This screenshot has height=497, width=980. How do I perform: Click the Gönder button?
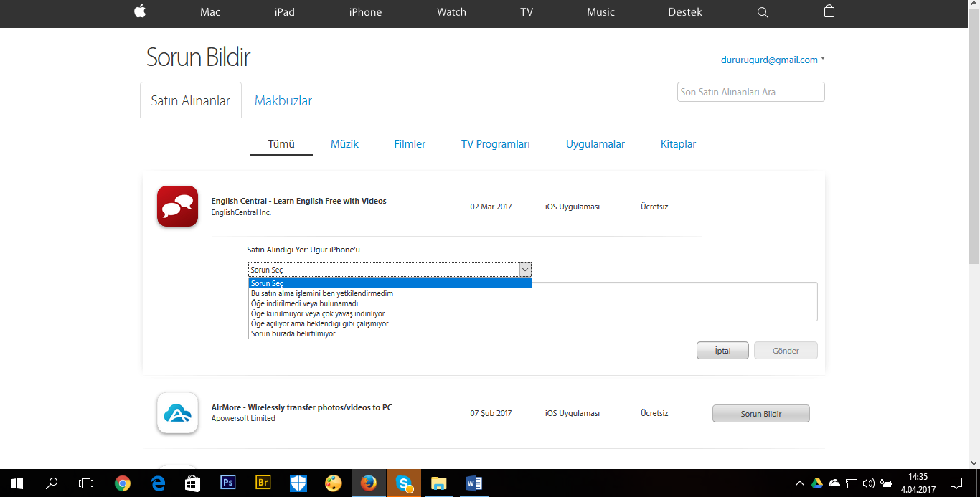pyautogui.click(x=786, y=351)
